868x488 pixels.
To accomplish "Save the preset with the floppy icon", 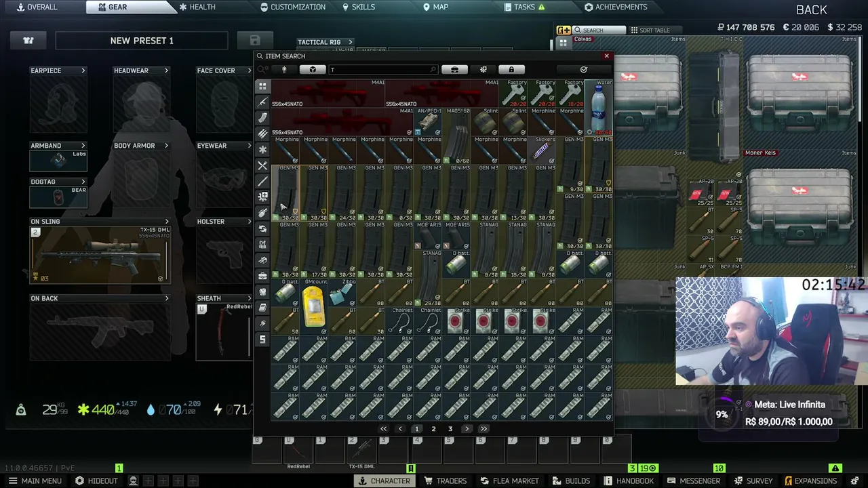I will pos(255,41).
